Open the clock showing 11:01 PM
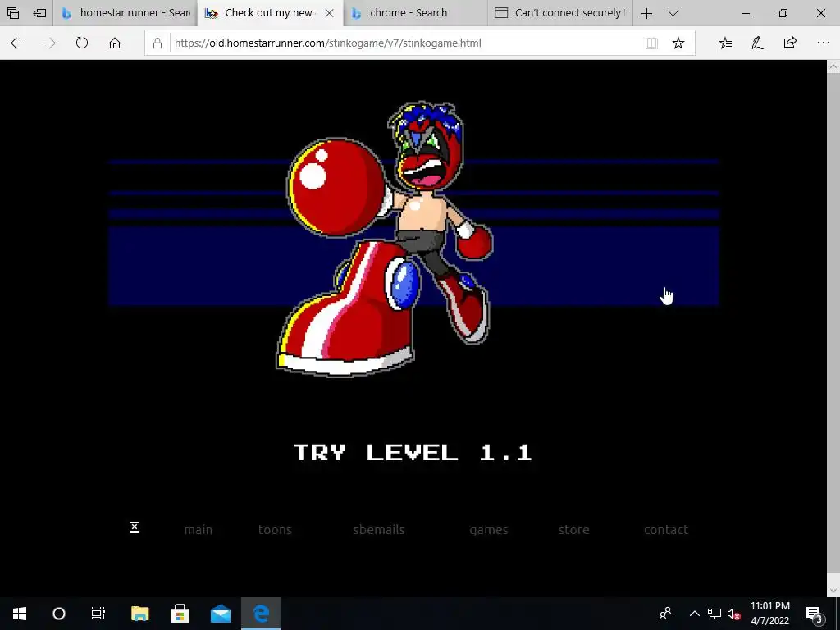 (x=769, y=614)
